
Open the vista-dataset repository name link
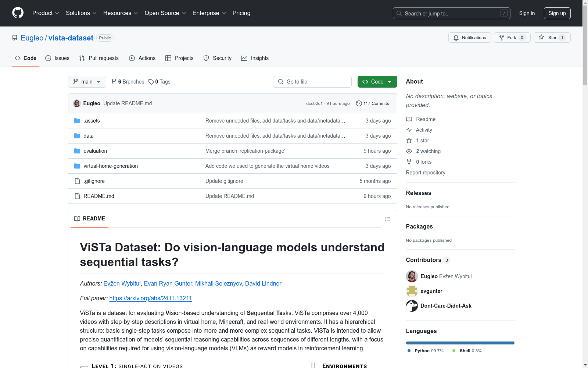(71, 38)
